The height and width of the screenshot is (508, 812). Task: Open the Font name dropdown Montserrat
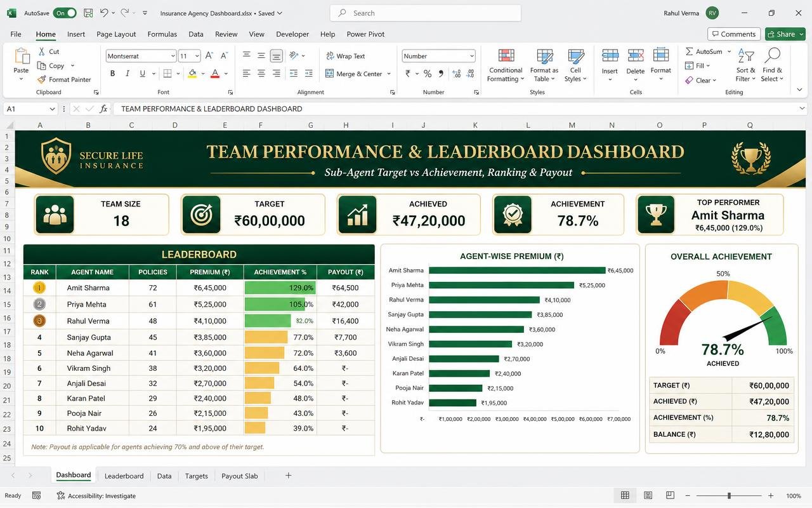173,56
